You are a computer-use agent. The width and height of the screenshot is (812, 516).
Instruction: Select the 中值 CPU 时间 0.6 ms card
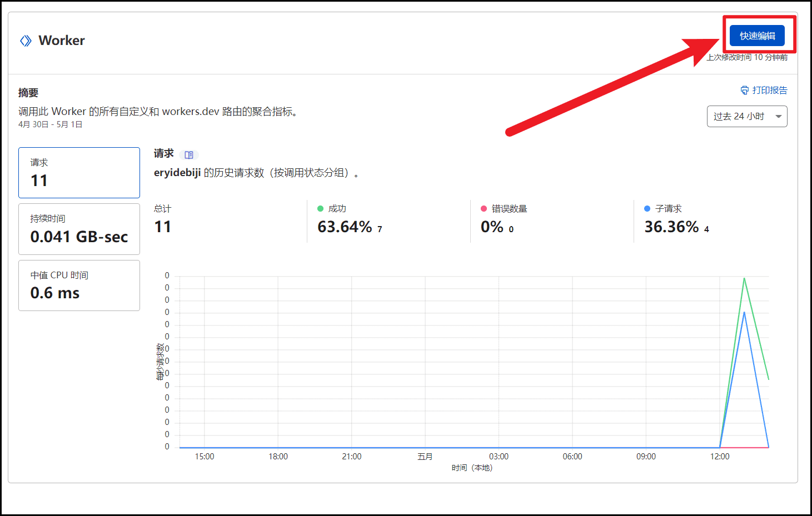click(x=79, y=285)
